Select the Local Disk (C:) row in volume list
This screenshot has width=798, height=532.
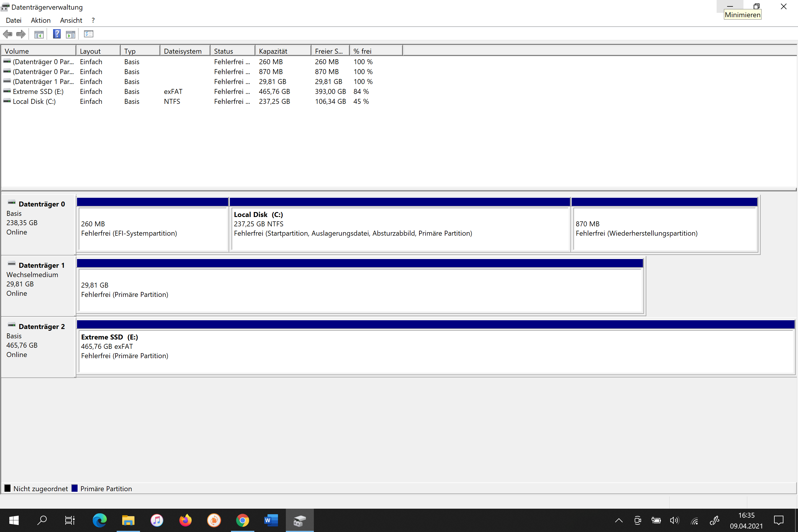(x=34, y=101)
